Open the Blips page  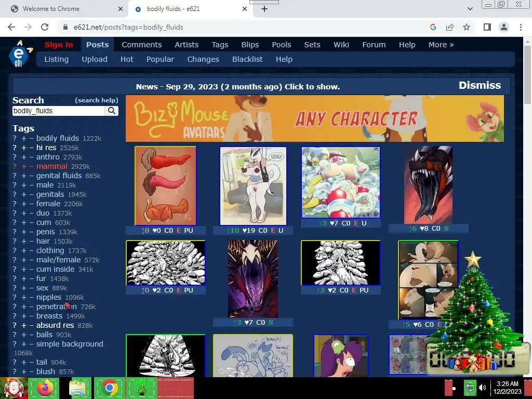(250, 45)
